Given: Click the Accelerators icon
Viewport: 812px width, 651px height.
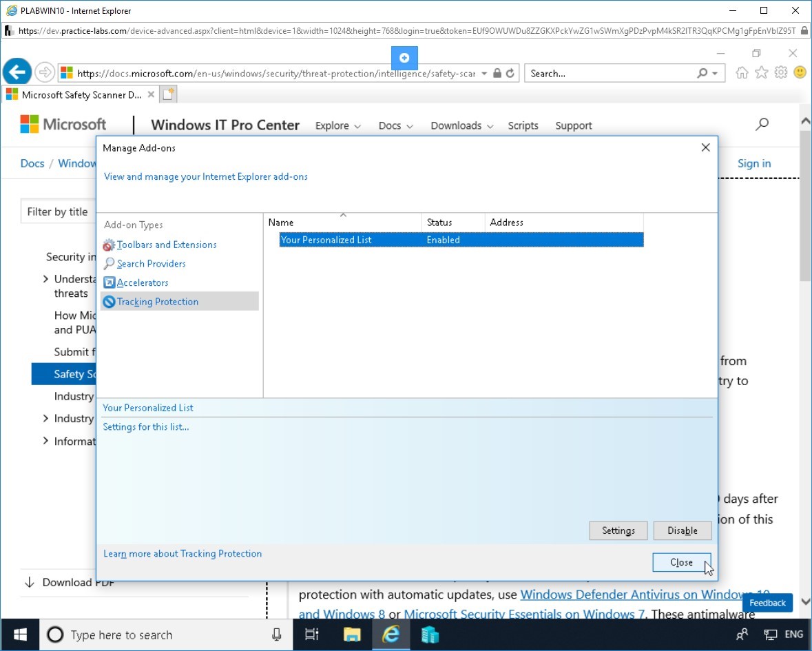Looking at the screenshot, I should pyautogui.click(x=109, y=282).
